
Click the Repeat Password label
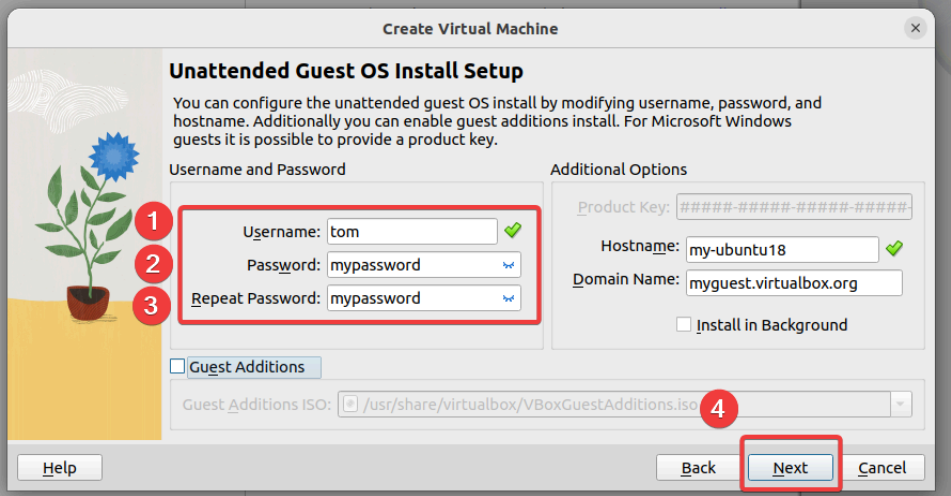pos(256,298)
